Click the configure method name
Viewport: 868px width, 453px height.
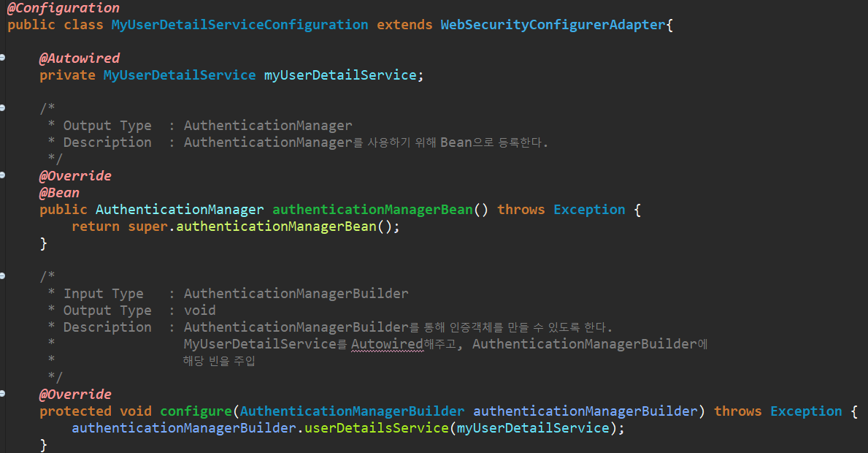pyautogui.click(x=196, y=411)
